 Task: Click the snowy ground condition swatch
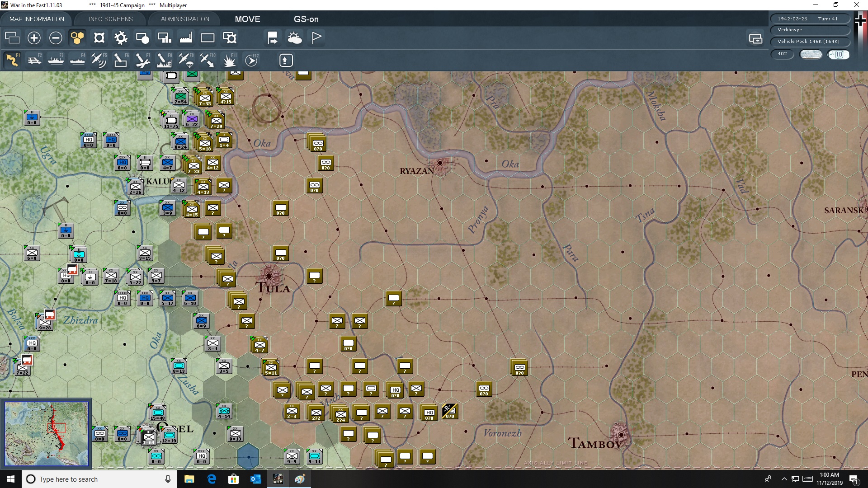(x=811, y=54)
